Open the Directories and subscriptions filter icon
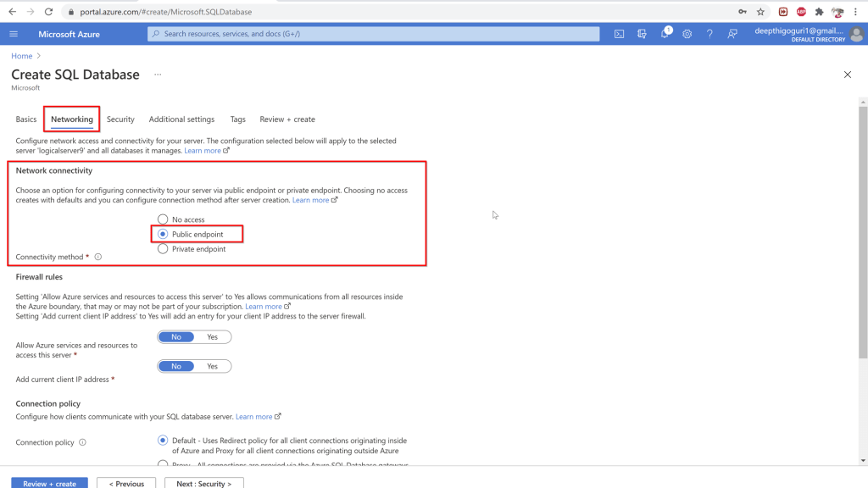 (x=642, y=34)
